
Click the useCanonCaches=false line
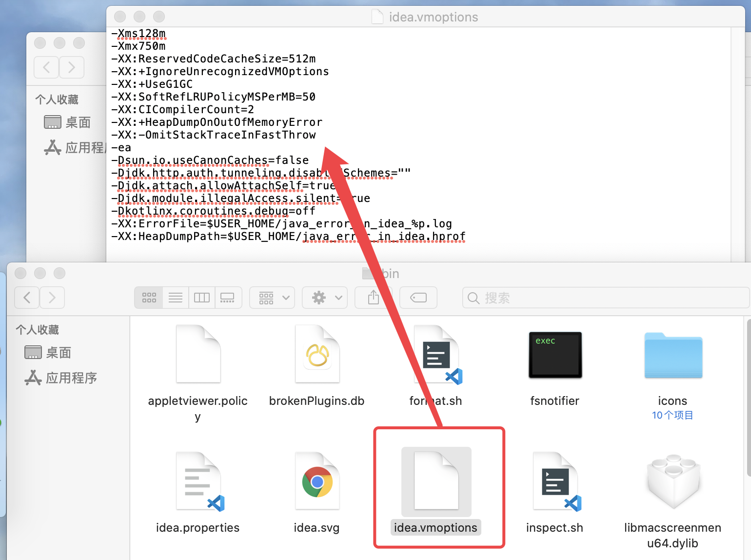click(210, 160)
